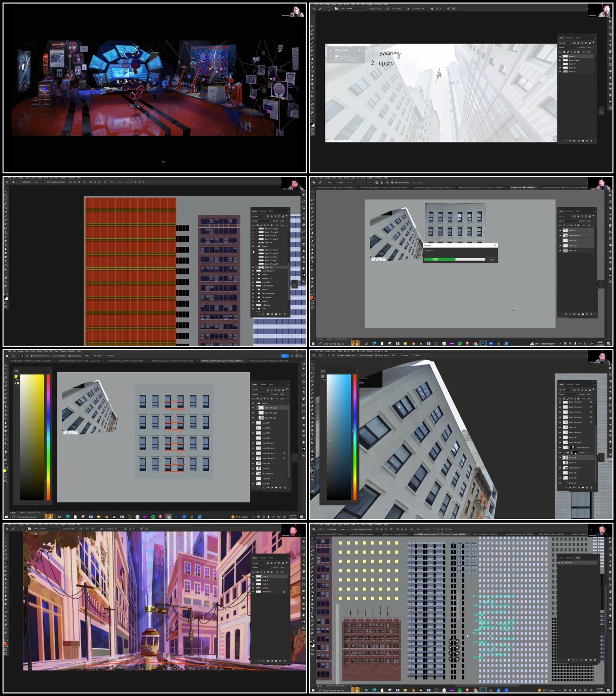The width and height of the screenshot is (616, 696).
Task: Open the Window menu in the Progress-dialog frame
Action: [x=379, y=178]
